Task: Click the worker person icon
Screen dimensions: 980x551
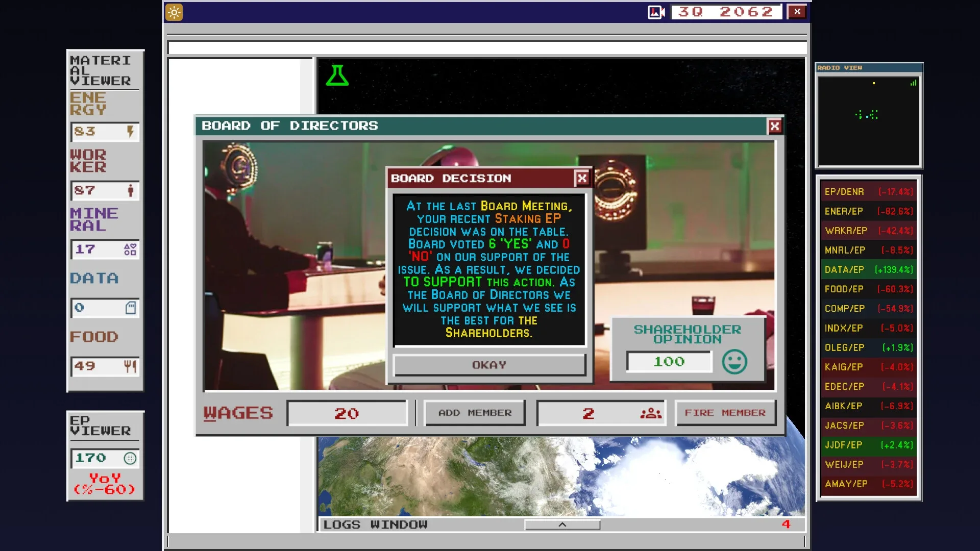Action: [x=131, y=191]
